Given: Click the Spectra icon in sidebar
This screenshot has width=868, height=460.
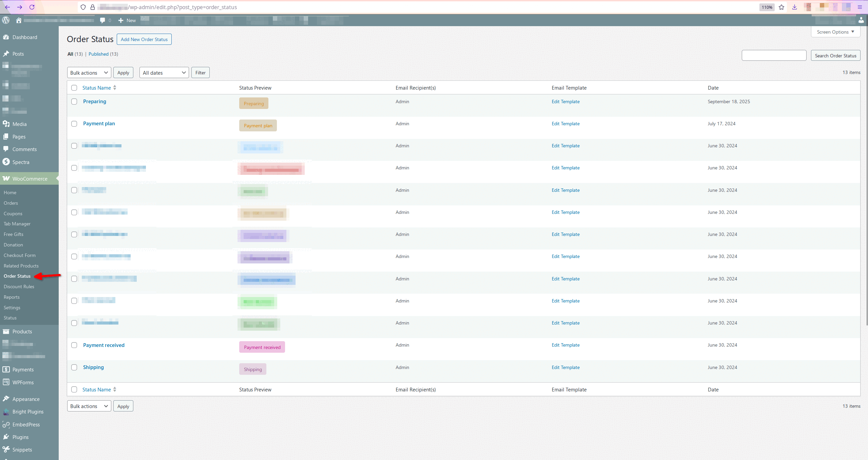Looking at the screenshot, I should 6,162.
